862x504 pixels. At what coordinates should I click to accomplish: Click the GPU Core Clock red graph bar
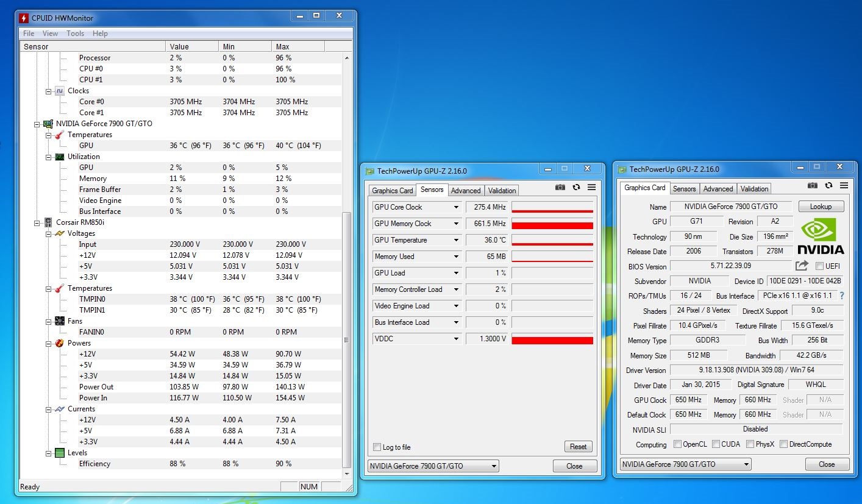(552, 211)
